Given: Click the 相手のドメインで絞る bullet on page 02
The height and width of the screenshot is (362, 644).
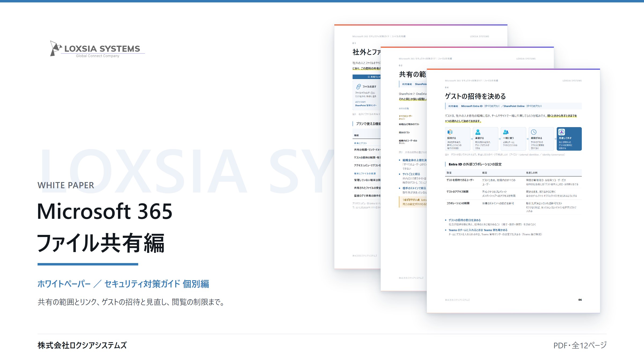Looking at the screenshot, I should coord(414,188).
